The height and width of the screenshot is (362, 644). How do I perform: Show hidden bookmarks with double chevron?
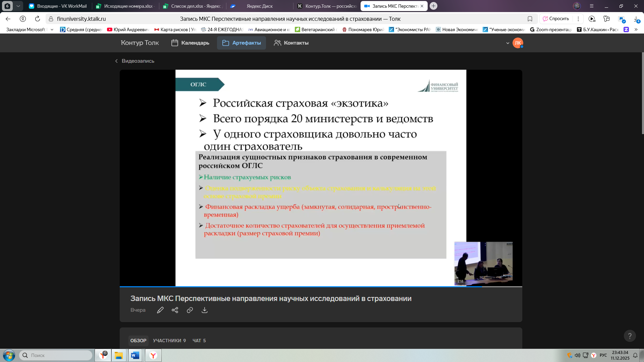(636, 29)
